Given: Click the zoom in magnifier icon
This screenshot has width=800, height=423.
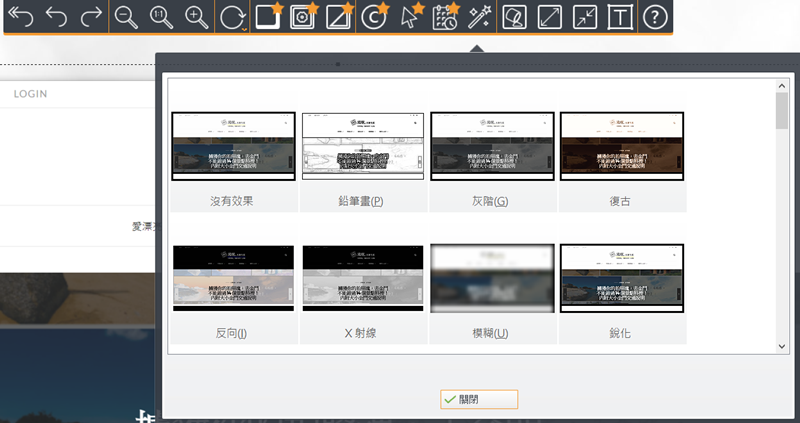Looking at the screenshot, I should click(x=196, y=17).
